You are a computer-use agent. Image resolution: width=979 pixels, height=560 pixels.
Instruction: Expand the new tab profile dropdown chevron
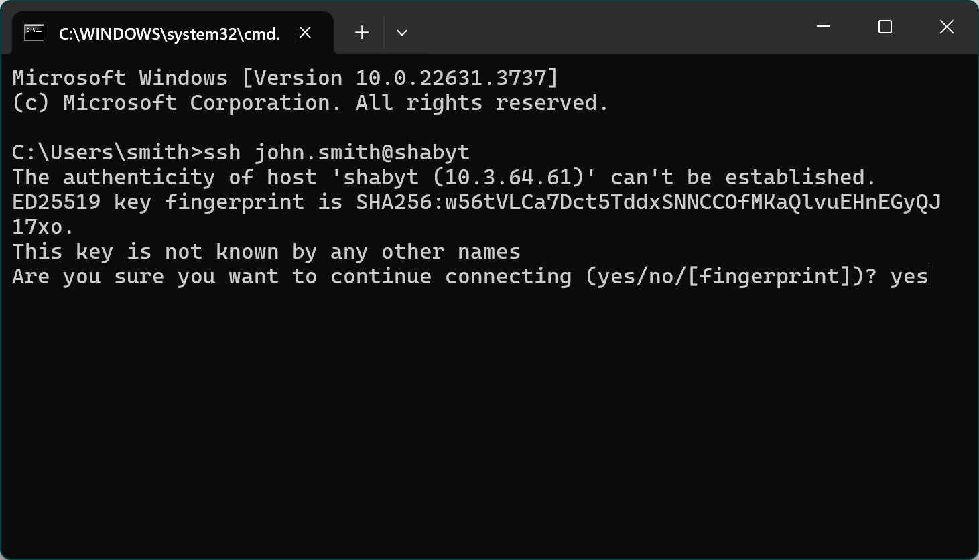(402, 33)
